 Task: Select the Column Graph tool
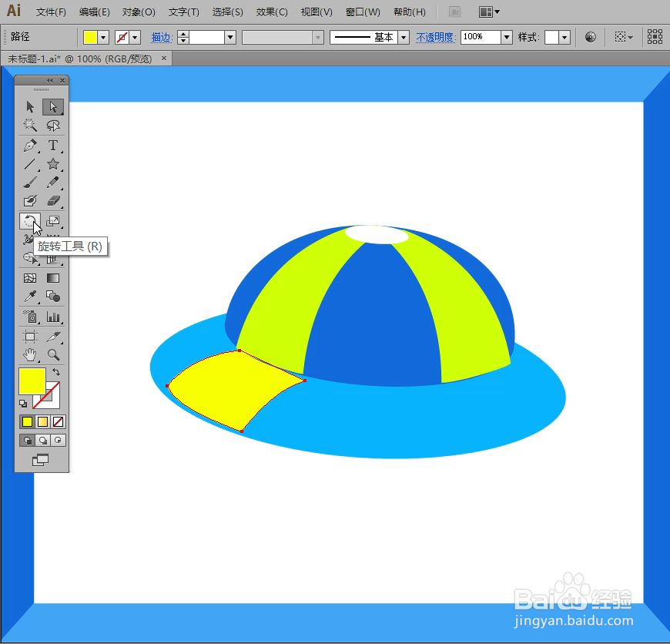(x=53, y=317)
